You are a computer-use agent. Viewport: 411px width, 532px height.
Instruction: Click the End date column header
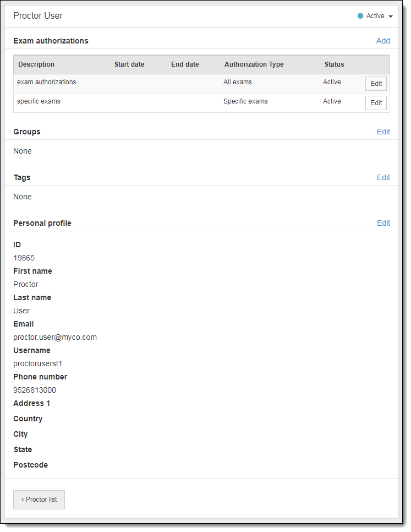pos(185,64)
